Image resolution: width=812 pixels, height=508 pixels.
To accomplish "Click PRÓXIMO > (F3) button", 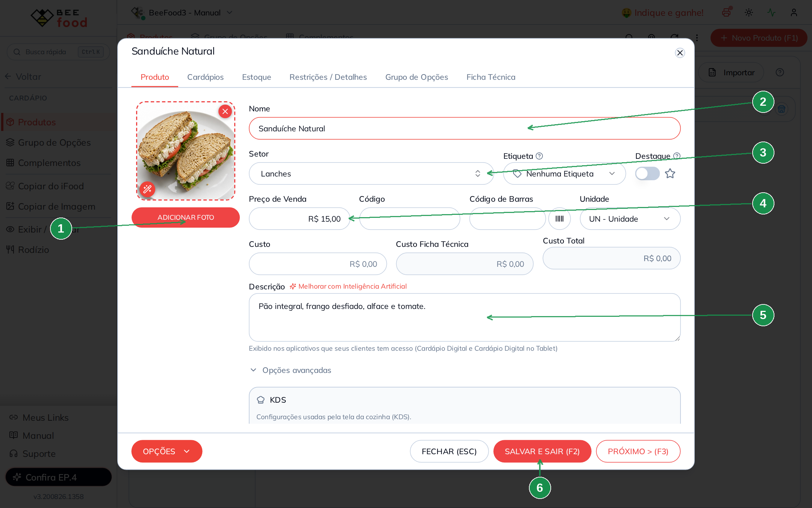I will click(638, 451).
